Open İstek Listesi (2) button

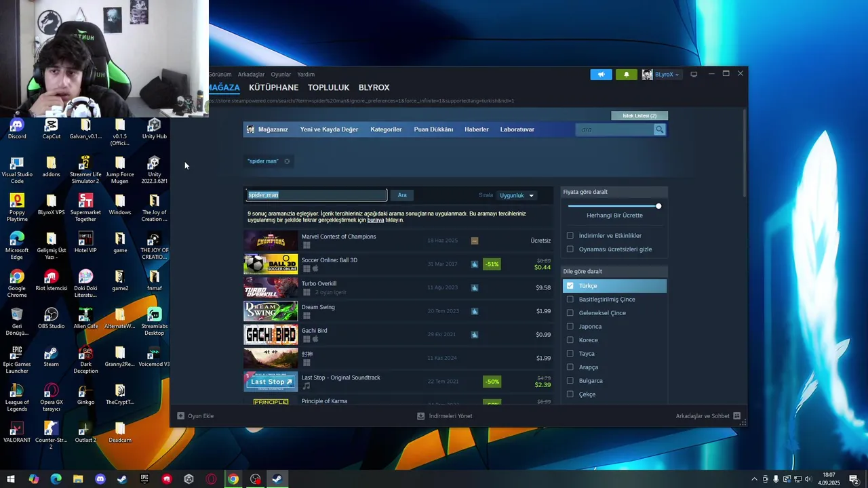[x=639, y=116]
